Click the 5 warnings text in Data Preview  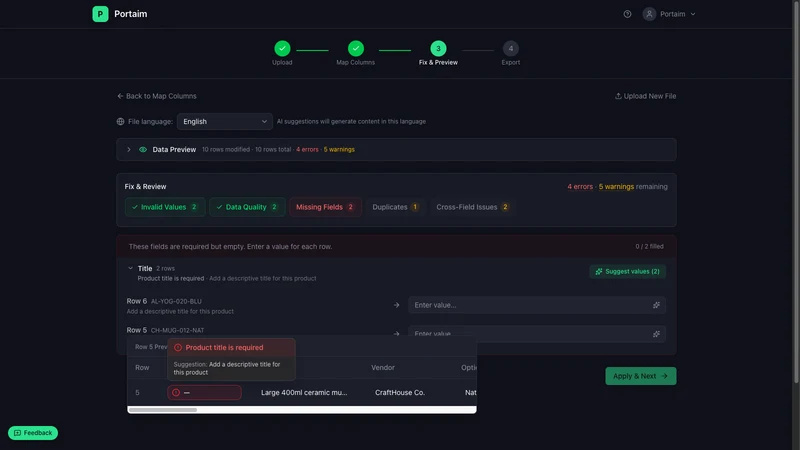[x=339, y=149]
